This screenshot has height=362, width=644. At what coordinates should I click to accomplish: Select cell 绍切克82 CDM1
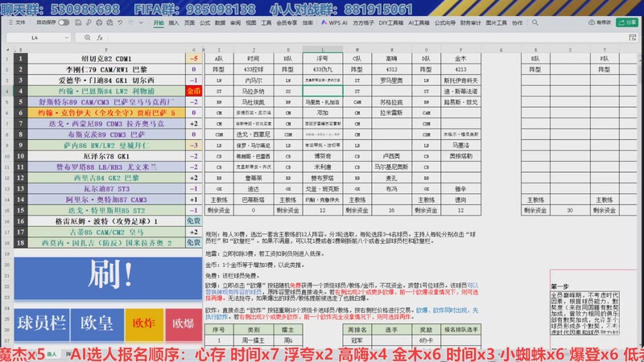point(106,59)
